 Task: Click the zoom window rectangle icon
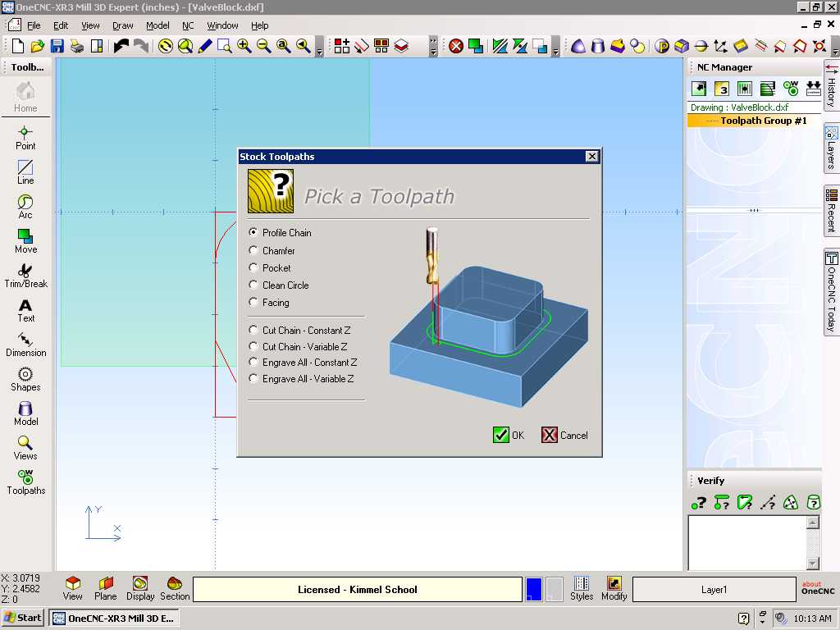point(225,46)
